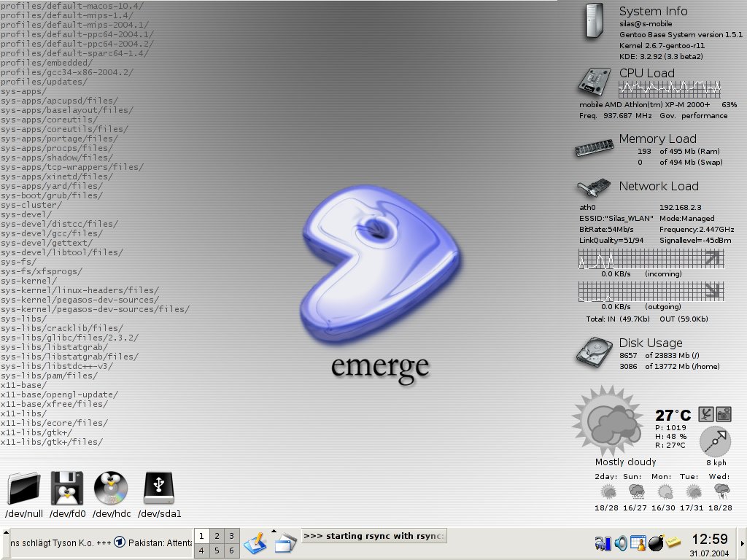Screen dimensions: 747x560
Task: Click the 'LinkQuality=51/94' text
Action: coord(611,241)
